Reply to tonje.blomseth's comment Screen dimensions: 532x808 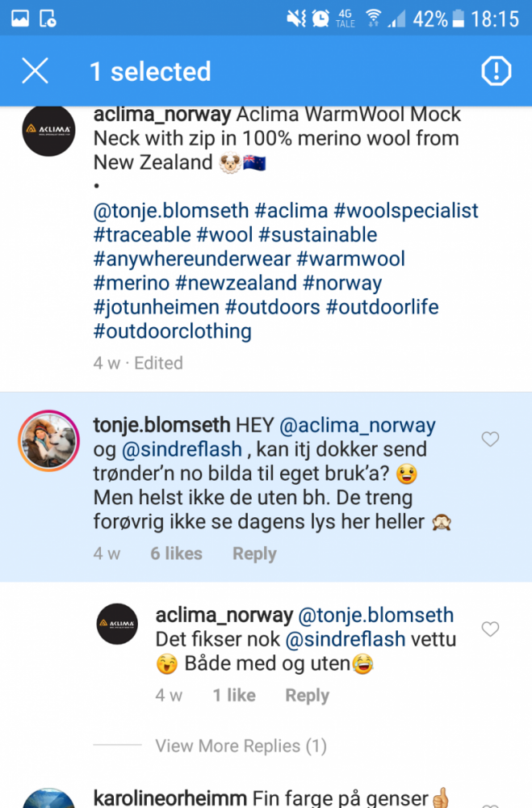point(254,554)
